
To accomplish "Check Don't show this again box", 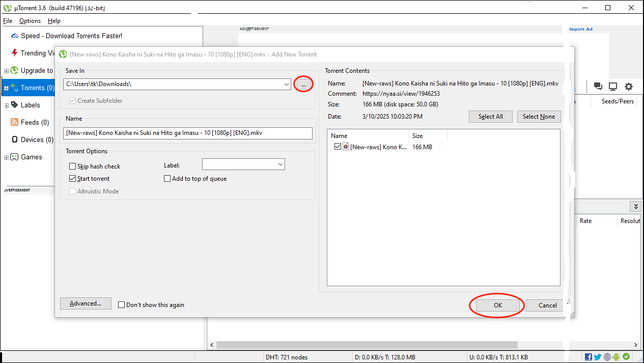I will [x=121, y=305].
